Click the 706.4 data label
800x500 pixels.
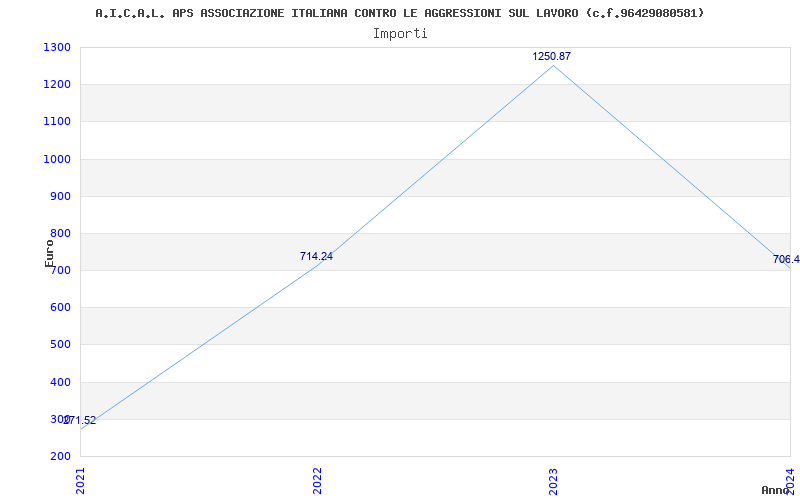(786, 259)
